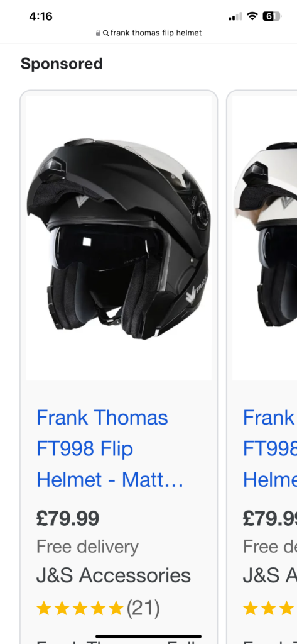Tap the battery level indicator
This screenshot has width=297, height=644.
(x=272, y=16)
